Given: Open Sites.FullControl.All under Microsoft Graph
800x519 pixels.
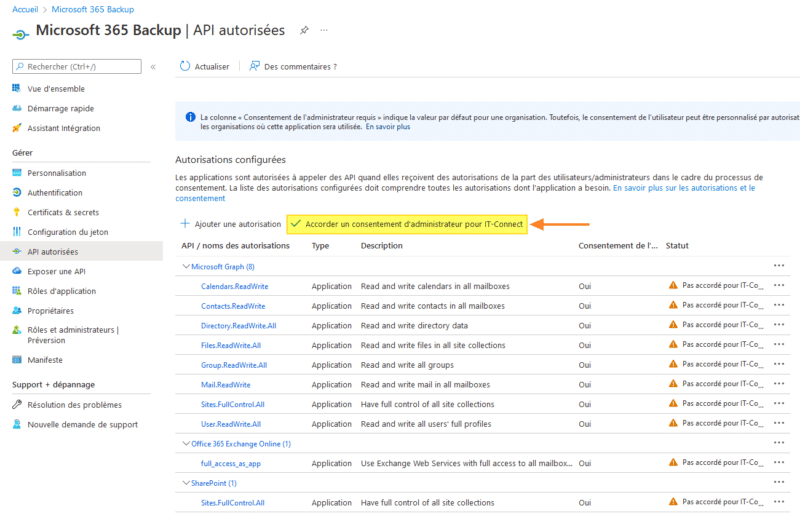Looking at the screenshot, I should pos(233,404).
